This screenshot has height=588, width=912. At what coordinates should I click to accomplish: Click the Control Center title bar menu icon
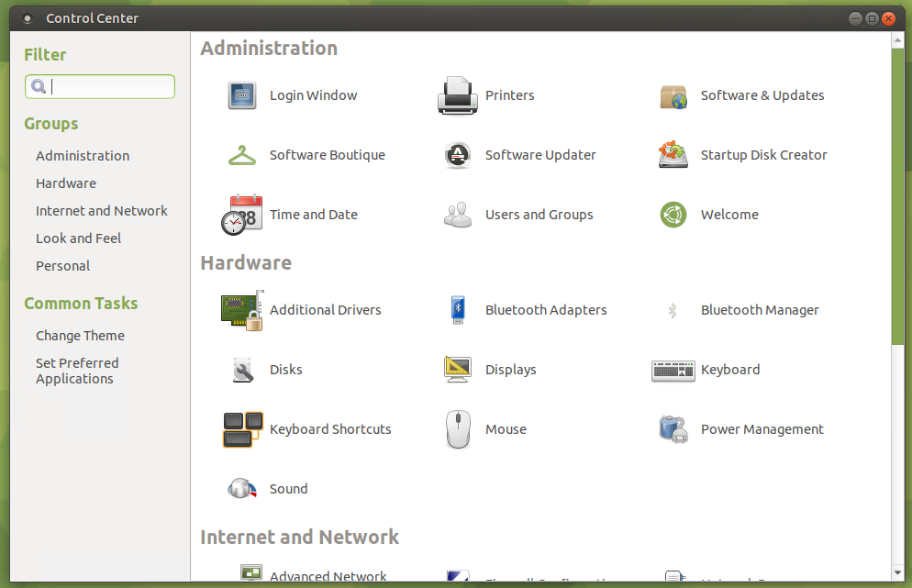coord(27,18)
